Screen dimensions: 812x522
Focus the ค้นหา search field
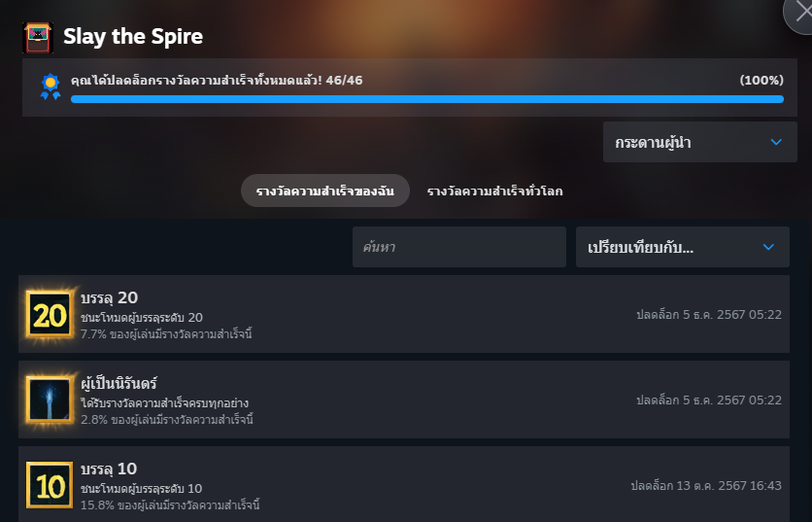coord(459,247)
